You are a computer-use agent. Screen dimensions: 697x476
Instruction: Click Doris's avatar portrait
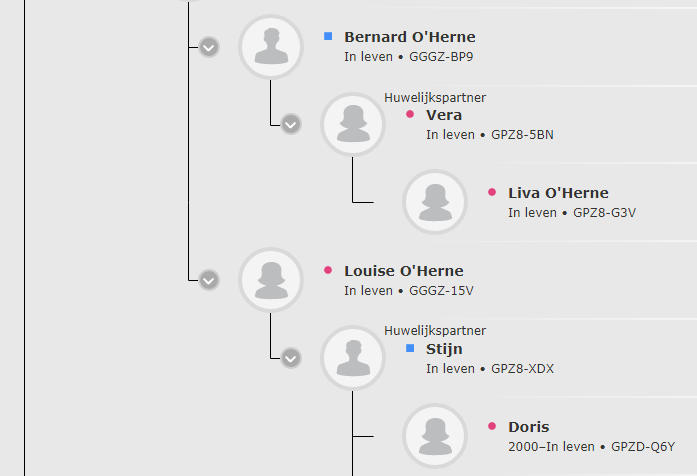435,436
